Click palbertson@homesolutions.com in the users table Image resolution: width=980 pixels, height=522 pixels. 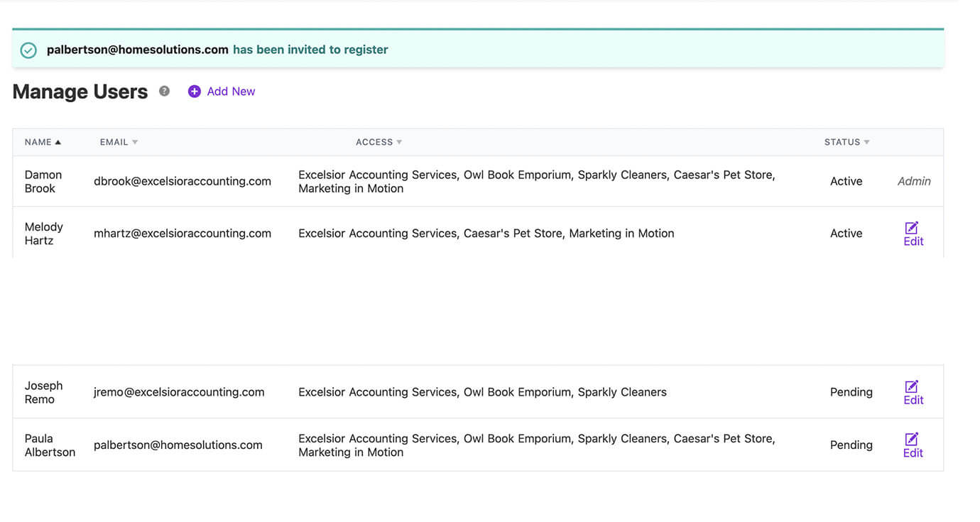coord(178,445)
